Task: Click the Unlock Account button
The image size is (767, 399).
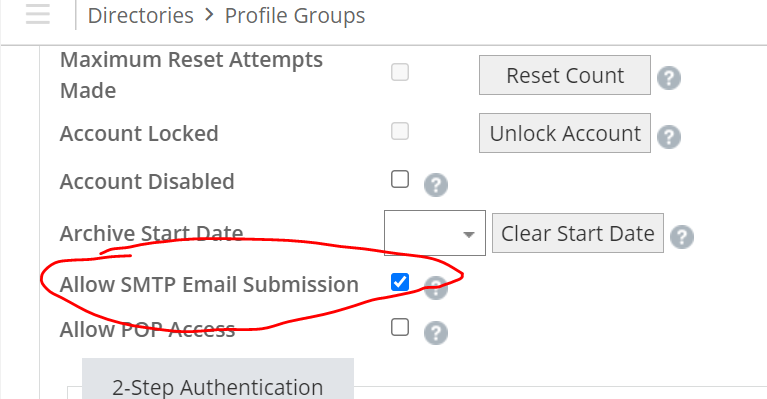Action: click(565, 133)
